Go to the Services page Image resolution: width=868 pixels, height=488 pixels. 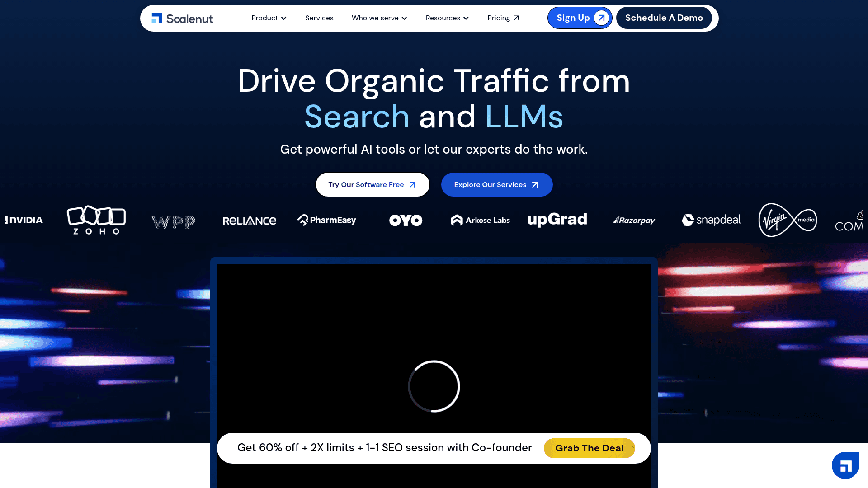[319, 18]
